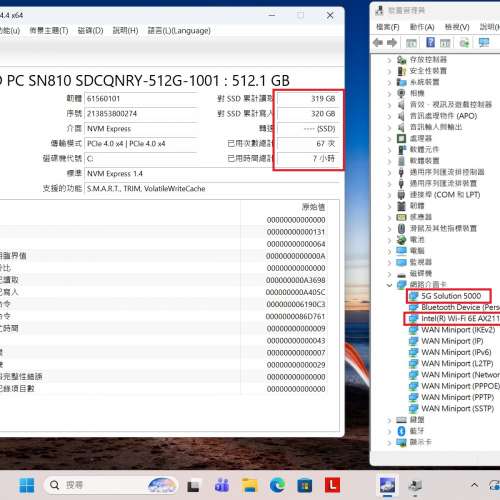Click the blue Help question-mark toolbar icon
Screen dimensions: 500x500
point(430,42)
